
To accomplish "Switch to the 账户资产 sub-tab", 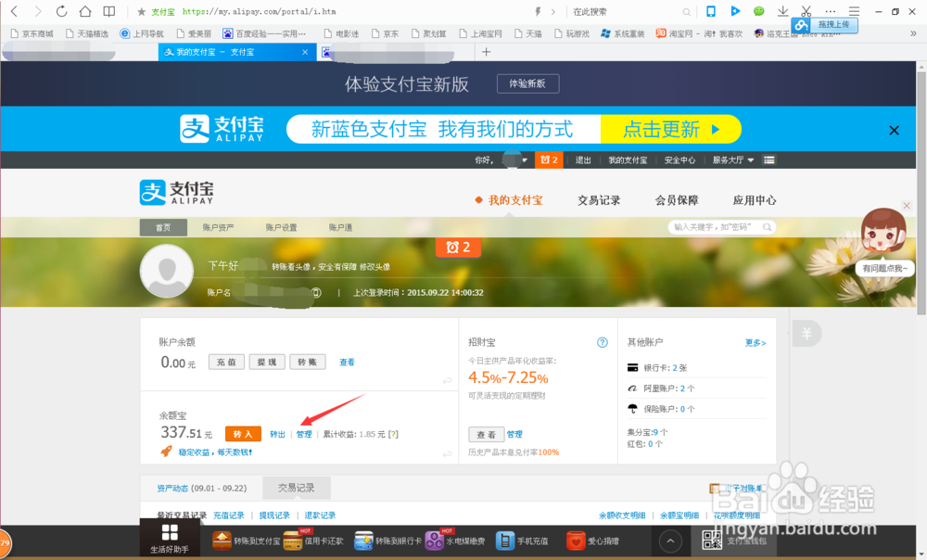I will tap(218, 227).
